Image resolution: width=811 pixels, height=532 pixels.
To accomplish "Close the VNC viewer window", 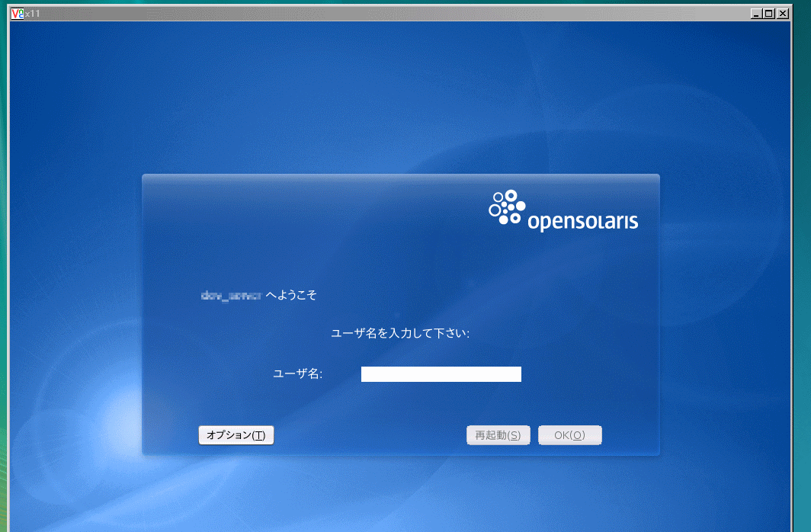I will click(x=782, y=14).
